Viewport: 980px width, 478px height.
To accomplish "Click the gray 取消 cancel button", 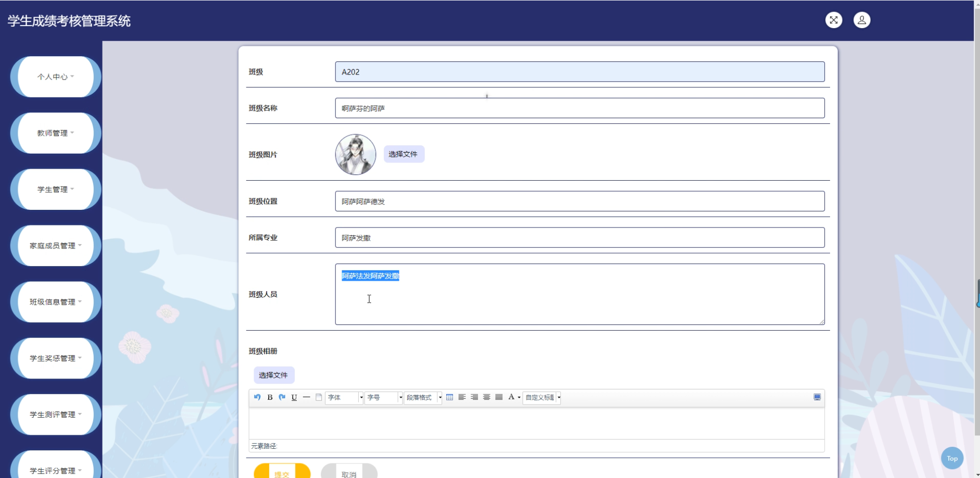I will coord(349,471).
